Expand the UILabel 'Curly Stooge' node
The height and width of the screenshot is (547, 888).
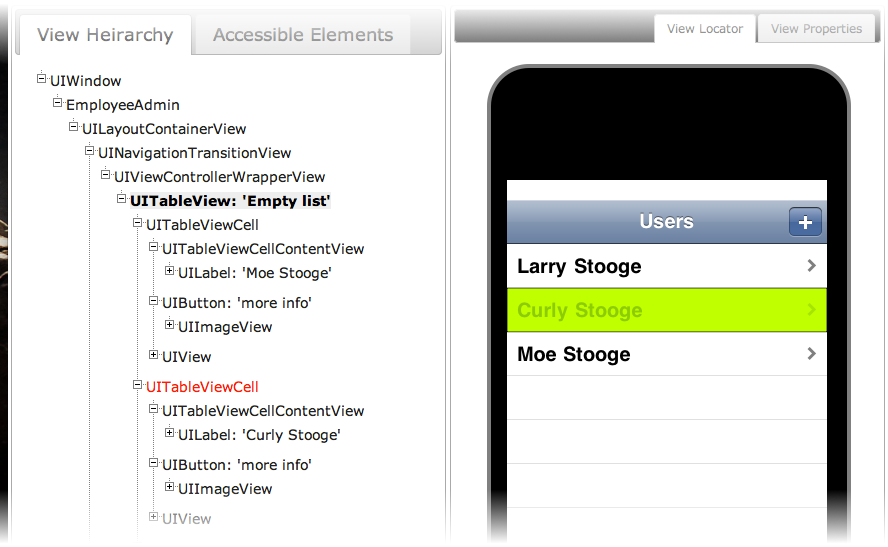coord(169,433)
